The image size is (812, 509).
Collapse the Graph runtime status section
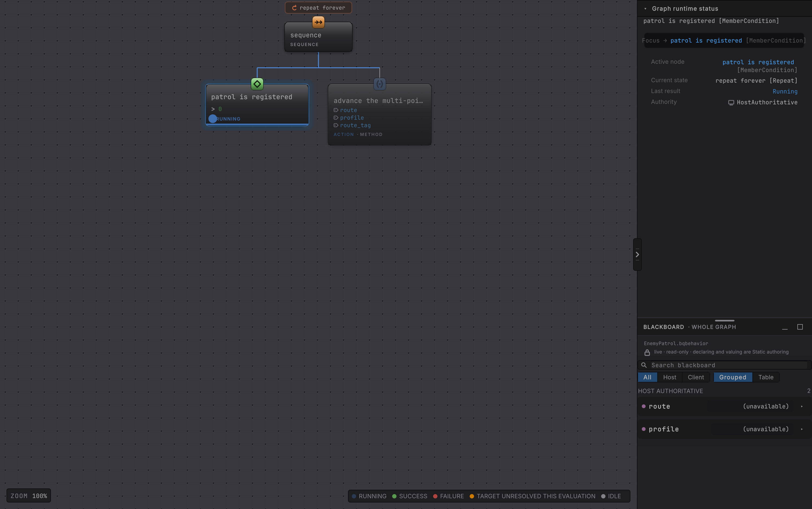pyautogui.click(x=645, y=9)
